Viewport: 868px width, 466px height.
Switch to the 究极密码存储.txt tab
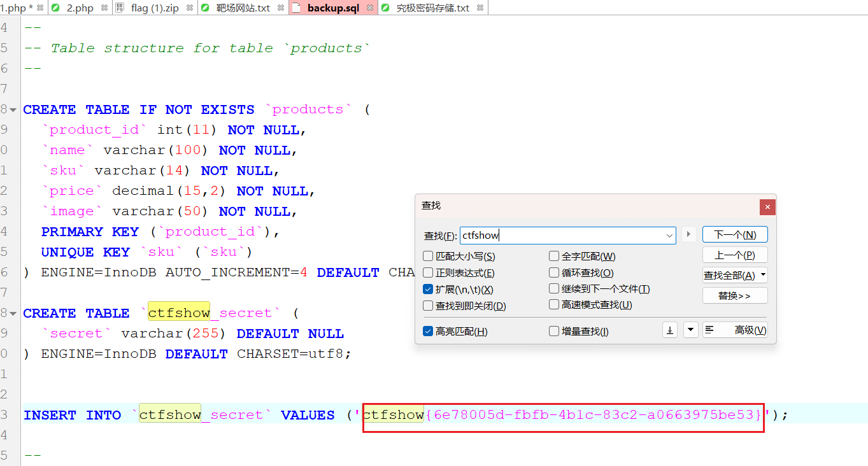pyautogui.click(x=433, y=8)
